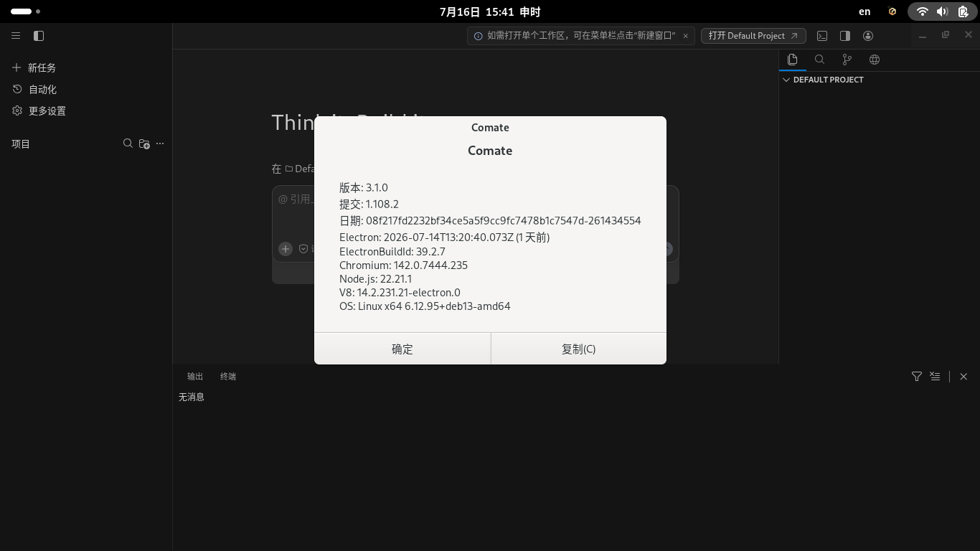Search projects with the magnifier icon beside 项目
The width and height of the screenshot is (980, 551).
pyautogui.click(x=128, y=143)
